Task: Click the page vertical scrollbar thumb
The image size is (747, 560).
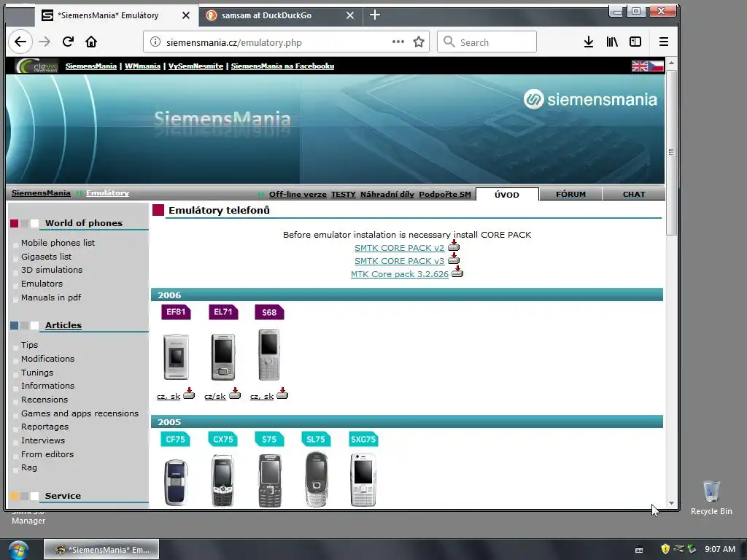Action: 671,152
